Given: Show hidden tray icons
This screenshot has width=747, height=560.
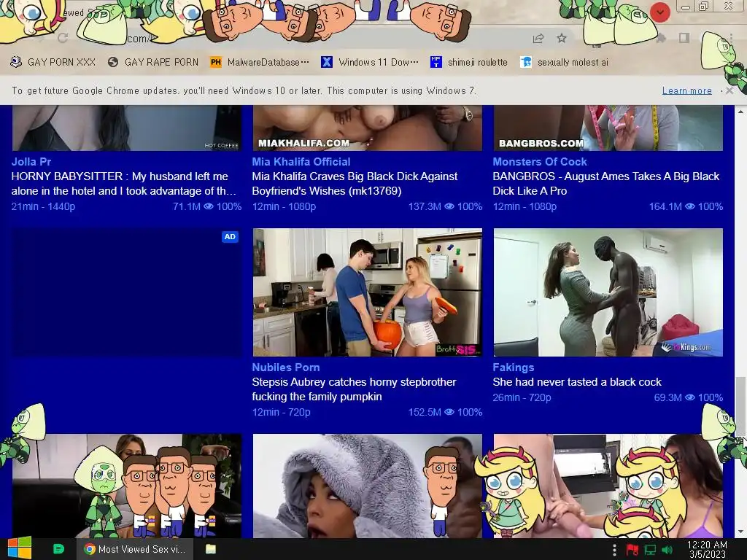Looking at the screenshot, I should pos(614,550).
